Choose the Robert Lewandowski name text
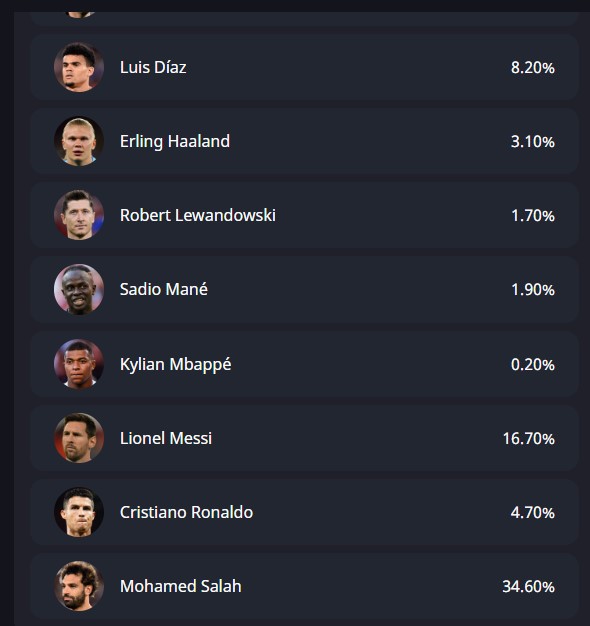 [198, 215]
